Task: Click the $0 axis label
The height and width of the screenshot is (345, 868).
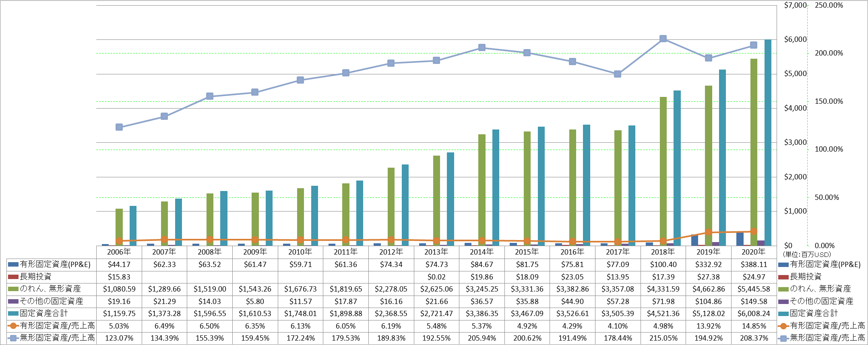Action: click(x=788, y=245)
